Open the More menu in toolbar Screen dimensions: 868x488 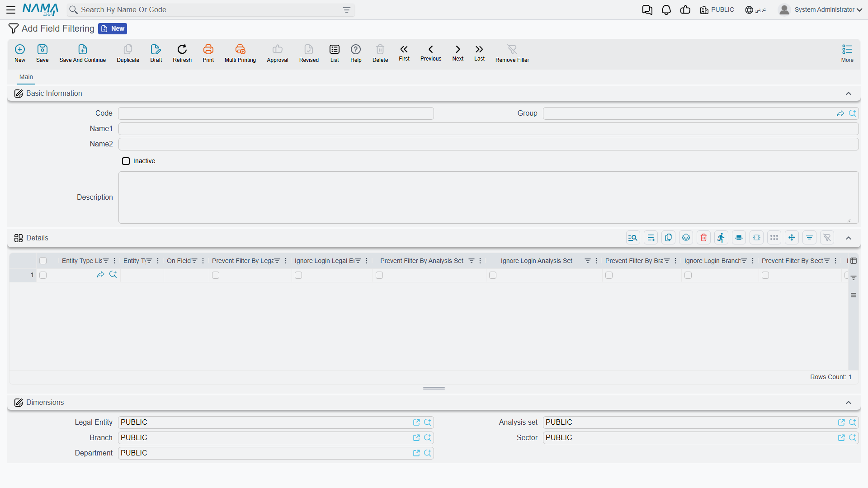847,53
